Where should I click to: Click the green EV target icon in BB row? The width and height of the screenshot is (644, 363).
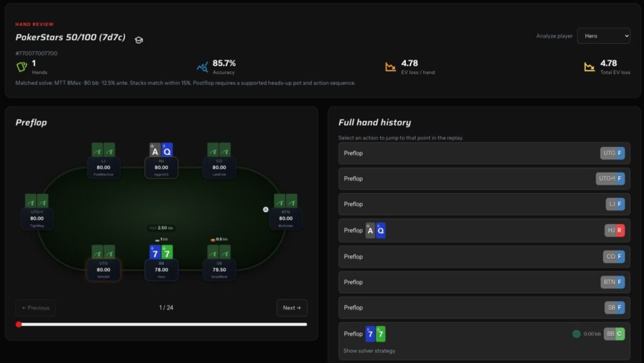pyautogui.click(x=576, y=334)
